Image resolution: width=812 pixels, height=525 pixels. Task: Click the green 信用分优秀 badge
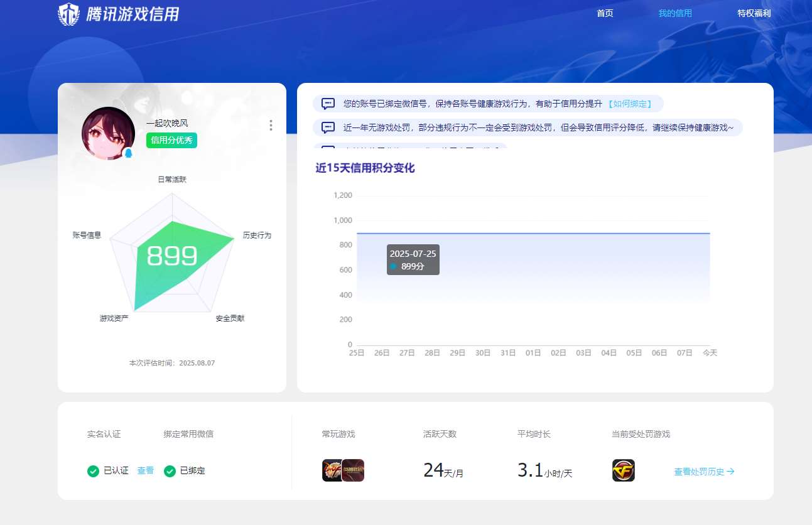click(x=171, y=140)
